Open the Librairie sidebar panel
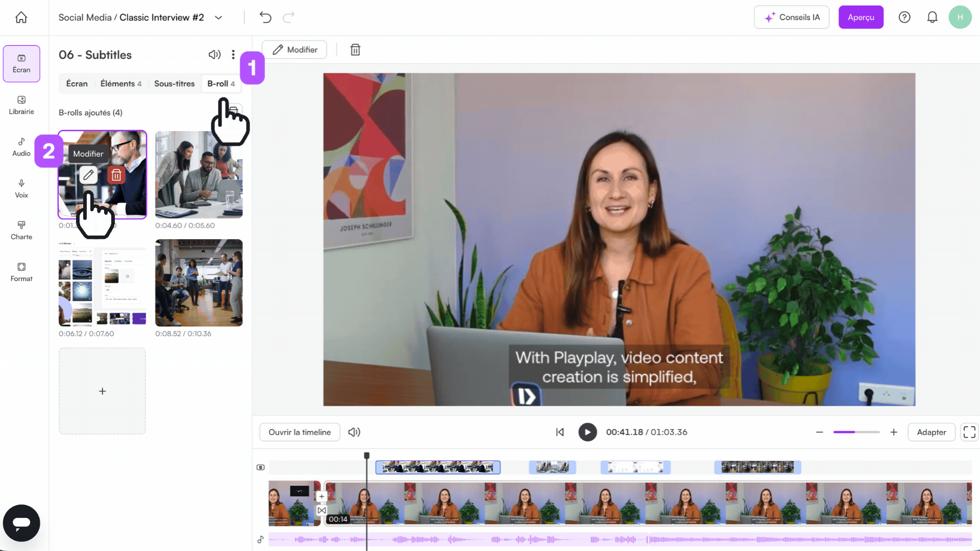Viewport: 980px width, 551px height. point(21,106)
